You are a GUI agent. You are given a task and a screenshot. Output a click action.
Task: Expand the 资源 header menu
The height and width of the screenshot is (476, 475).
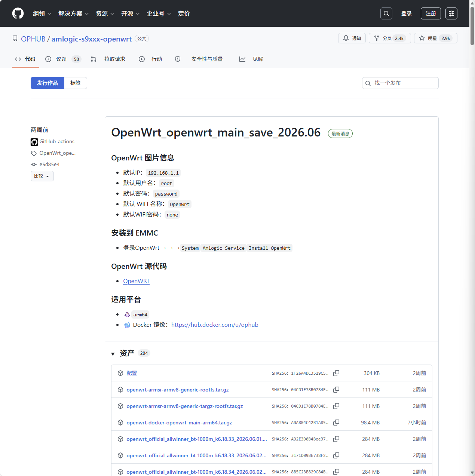pyautogui.click(x=105, y=13)
